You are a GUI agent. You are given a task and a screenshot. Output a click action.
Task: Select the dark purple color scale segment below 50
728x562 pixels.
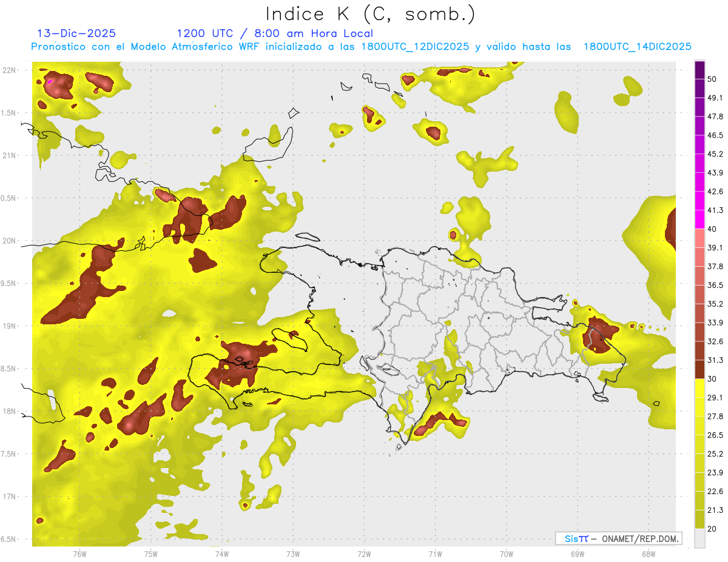pyautogui.click(x=699, y=70)
